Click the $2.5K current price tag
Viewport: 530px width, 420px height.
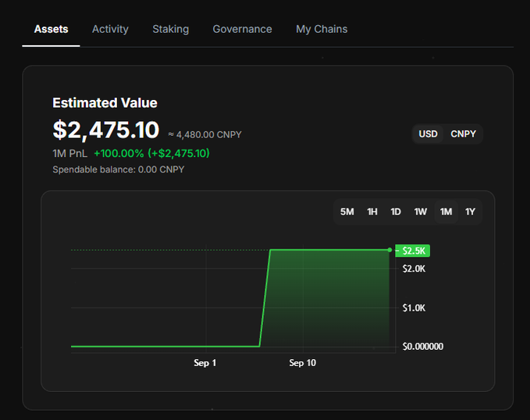(412, 251)
